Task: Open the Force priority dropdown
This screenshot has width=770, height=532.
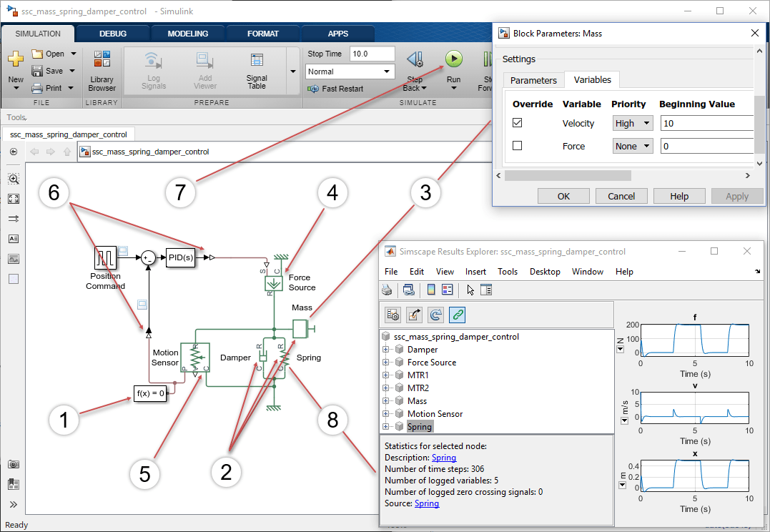Action: click(x=633, y=146)
